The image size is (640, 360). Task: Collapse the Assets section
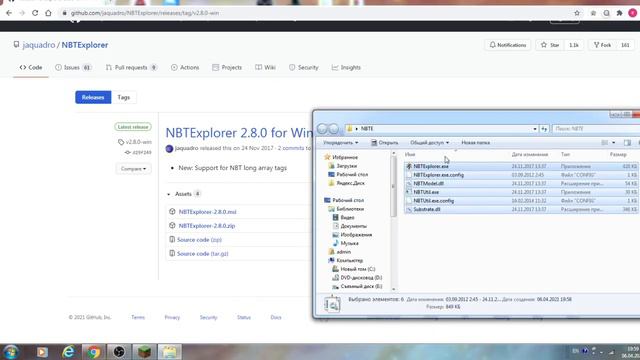pyautogui.click(x=183, y=194)
